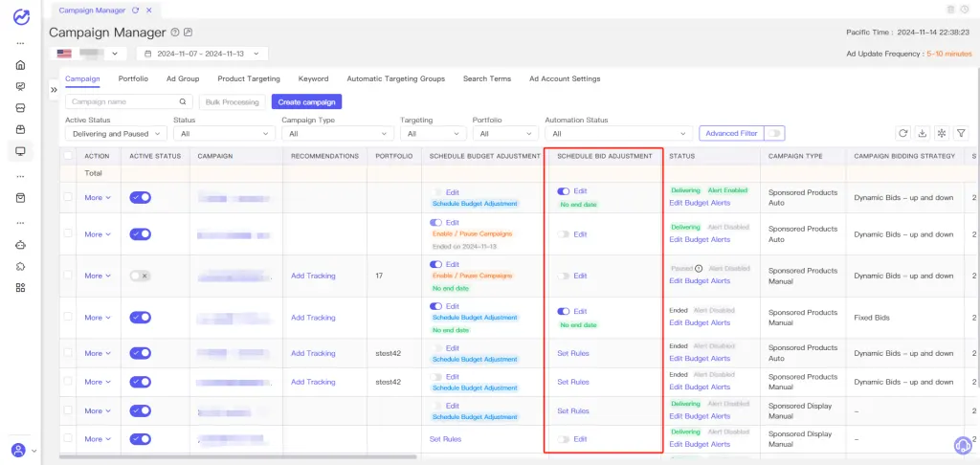Screen dimensions: 980x465
Task: Click the funnel filter icon above the table
Action: (x=961, y=132)
